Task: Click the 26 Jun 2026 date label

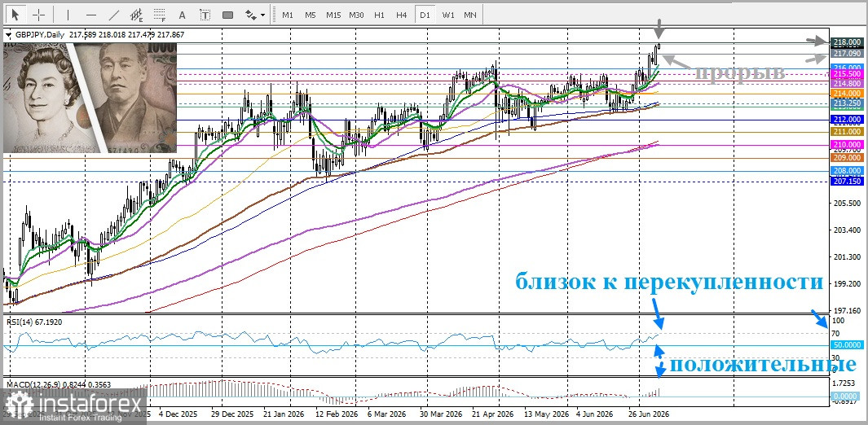Action: (x=649, y=414)
